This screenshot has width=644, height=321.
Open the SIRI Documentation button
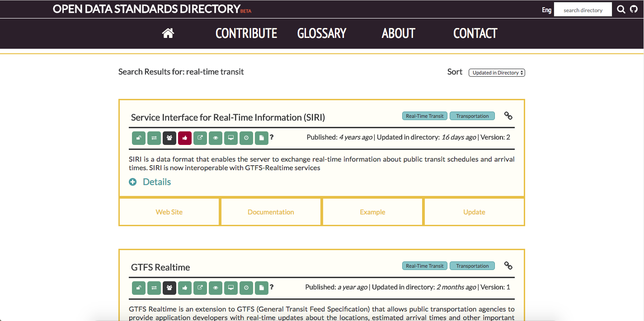[271, 212]
